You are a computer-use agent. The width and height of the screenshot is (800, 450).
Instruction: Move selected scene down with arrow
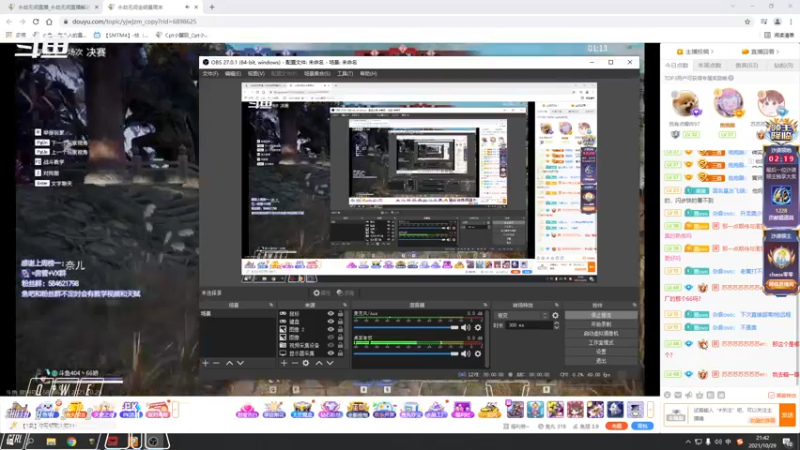tap(240, 363)
